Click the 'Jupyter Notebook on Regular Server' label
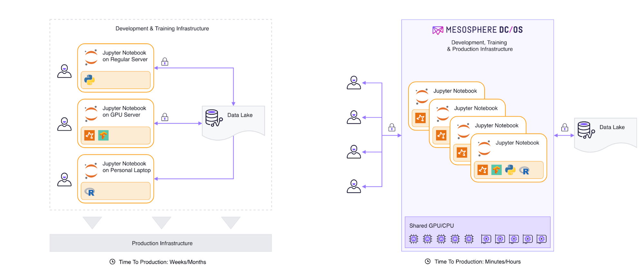This screenshot has width=644, height=277. pos(125,56)
